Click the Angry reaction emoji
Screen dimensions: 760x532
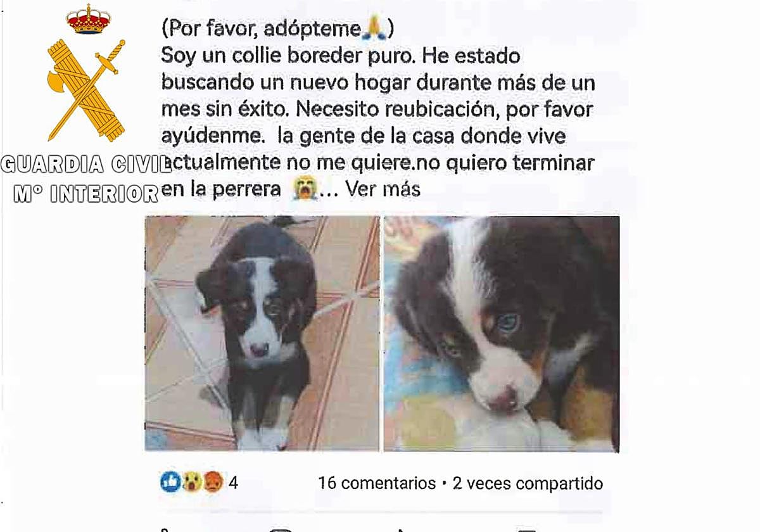(x=213, y=483)
